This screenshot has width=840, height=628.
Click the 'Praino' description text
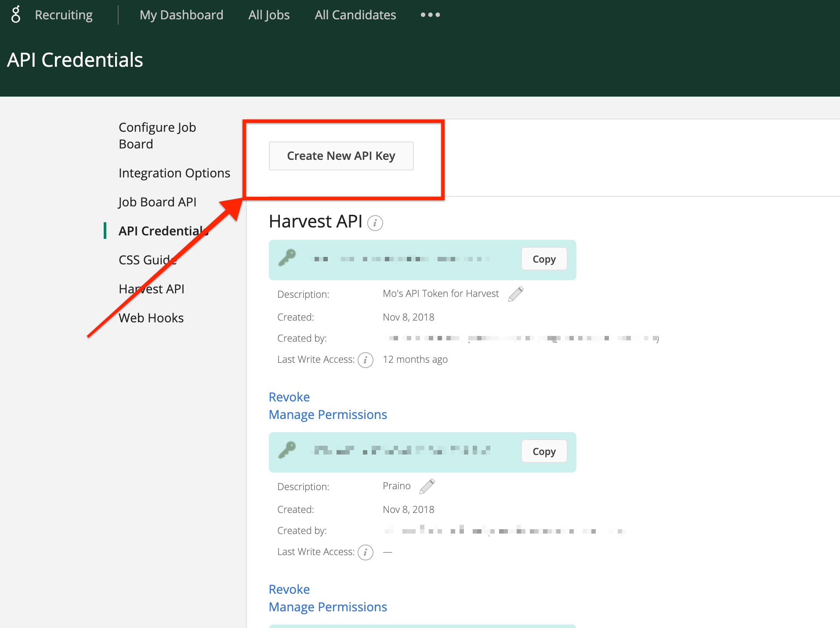pos(396,486)
